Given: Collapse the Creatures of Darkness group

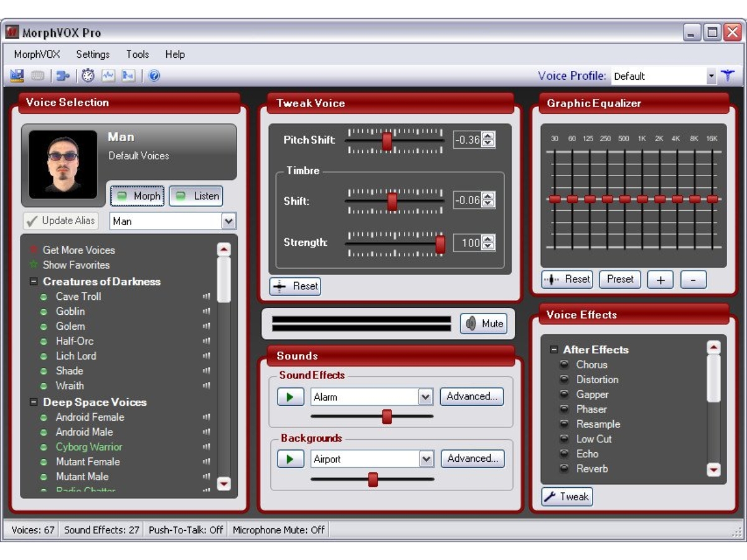Looking at the screenshot, I should point(34,282).
